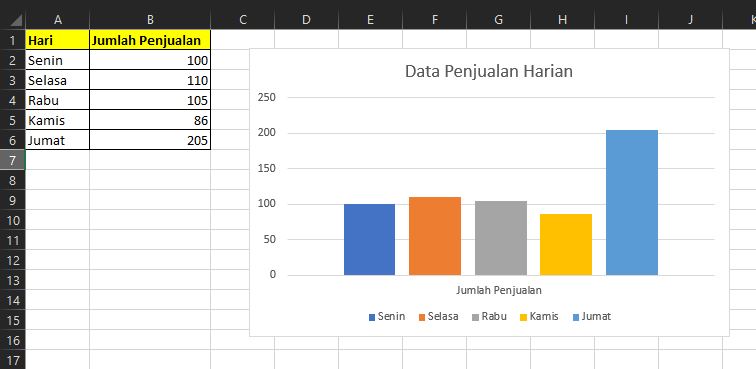Select the chart title Data Penjualan Harian

point(489,71)
